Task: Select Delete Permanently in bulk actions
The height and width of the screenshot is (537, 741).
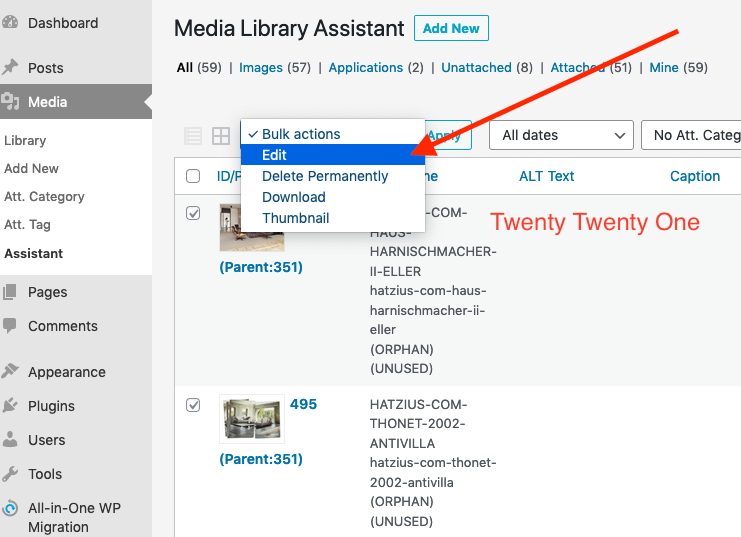Action: (325, 176)
